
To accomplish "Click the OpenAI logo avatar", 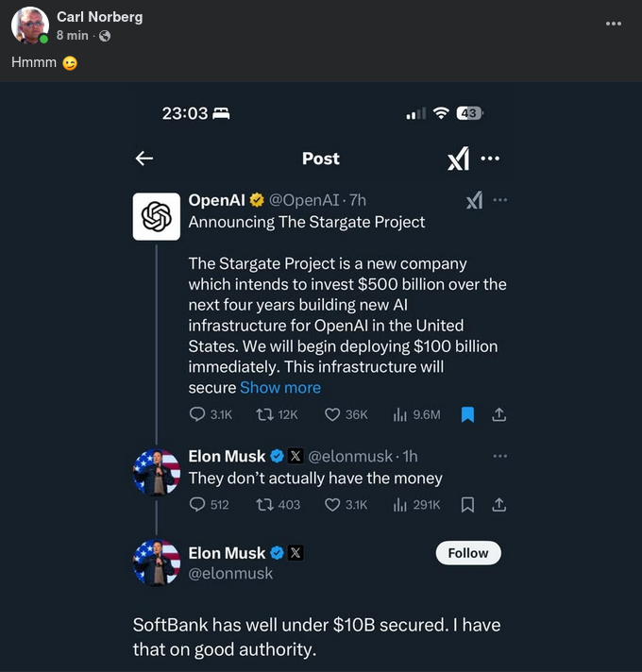I will click(156, 216).
